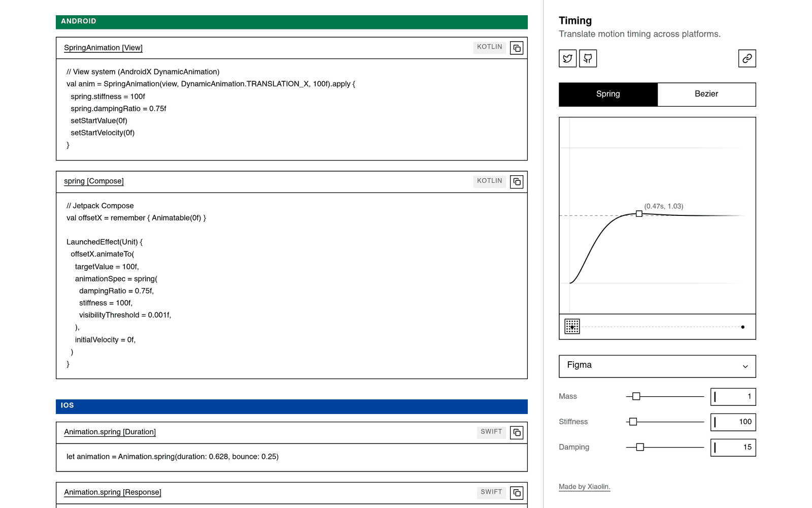The width and height of the screenshot is (812, 508).
Task: Copy the spring [Compose] code snippet
Action: [x=517, y=182]
